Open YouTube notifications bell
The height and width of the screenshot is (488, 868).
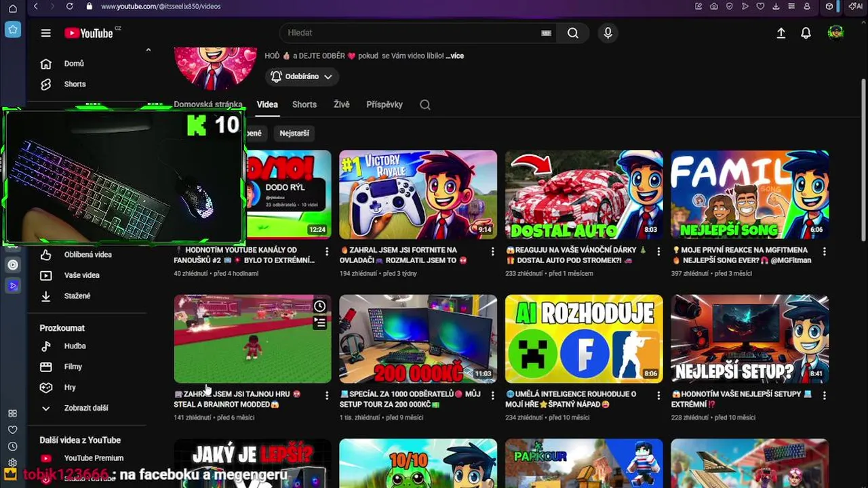coord(806,33)
